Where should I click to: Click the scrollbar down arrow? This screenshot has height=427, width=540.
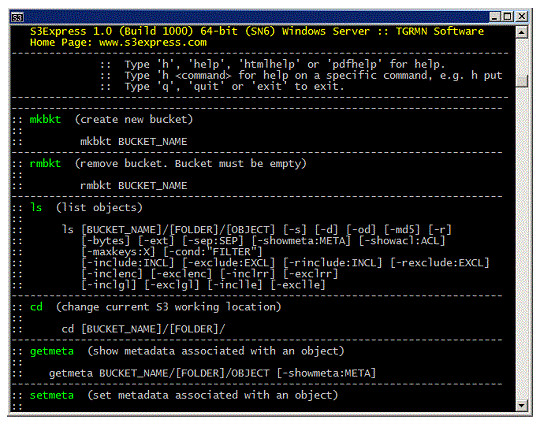pos(522,405)
